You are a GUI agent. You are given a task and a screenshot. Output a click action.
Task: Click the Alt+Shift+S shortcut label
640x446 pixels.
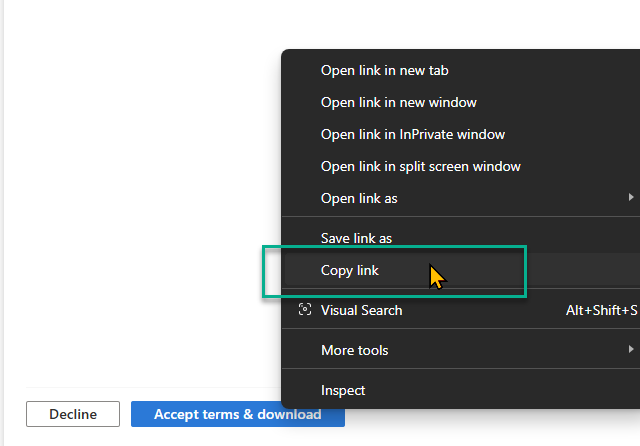tap(601, 310)
